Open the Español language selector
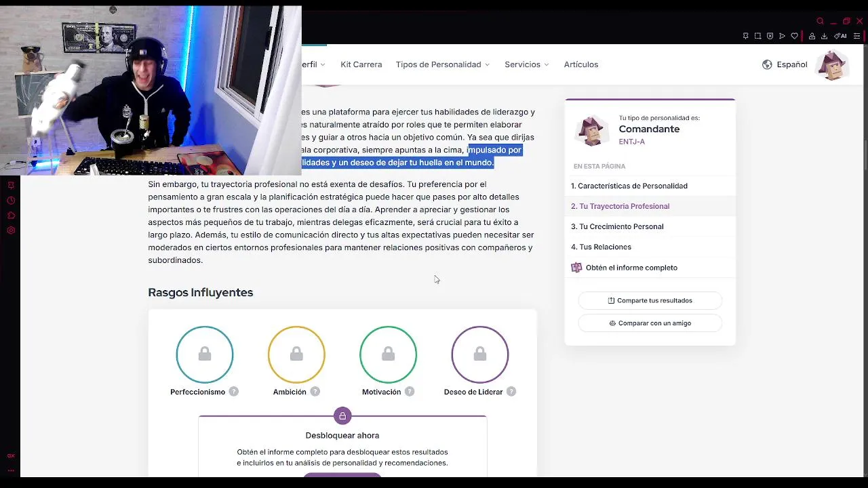This screenshot has width=868, height=488. [x=785, y=64]
